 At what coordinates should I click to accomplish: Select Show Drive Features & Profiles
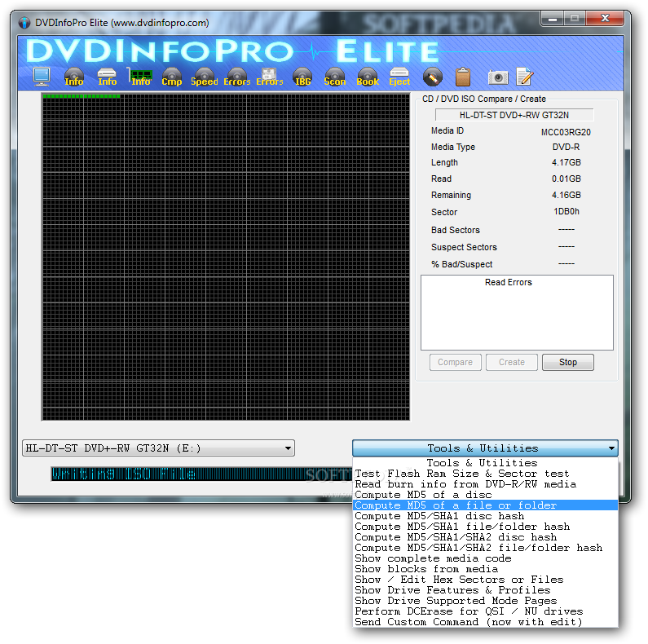pos(485,590)
